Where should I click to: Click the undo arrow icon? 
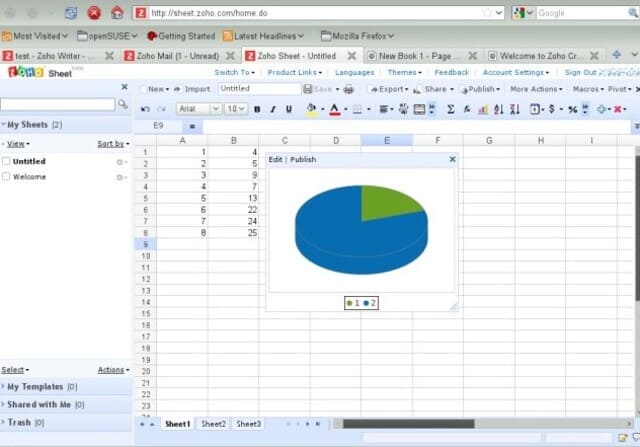pyautogui.click(x=146, y=109)
